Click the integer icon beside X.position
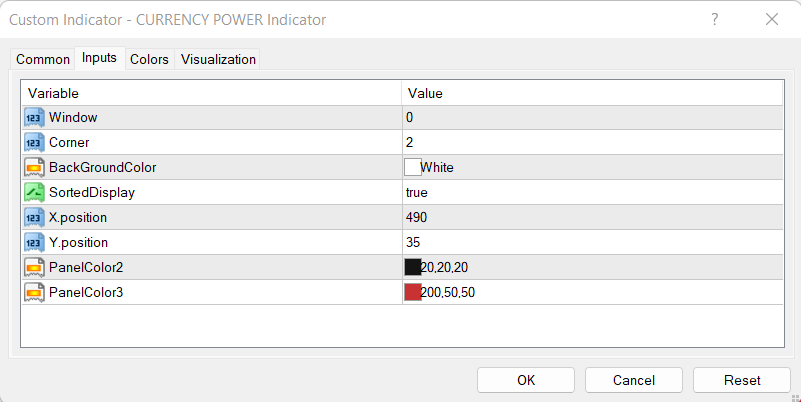 [34, 217]
